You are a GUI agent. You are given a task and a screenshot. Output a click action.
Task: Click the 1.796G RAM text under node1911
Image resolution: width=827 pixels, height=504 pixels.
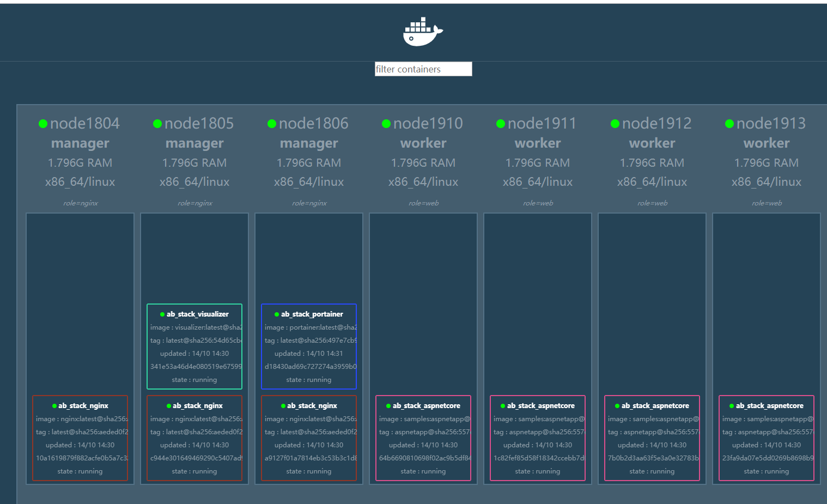click(x=538, y=163)
